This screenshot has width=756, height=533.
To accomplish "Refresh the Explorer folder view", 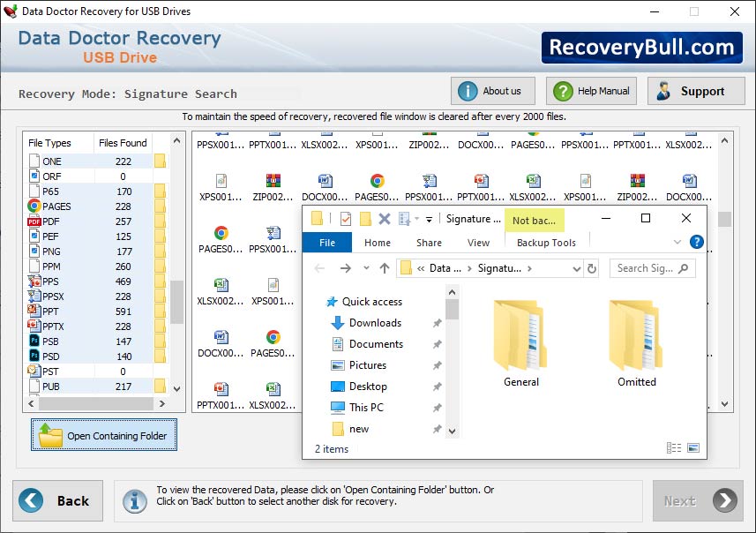I will pyautogui.click(x=592, y=268).
